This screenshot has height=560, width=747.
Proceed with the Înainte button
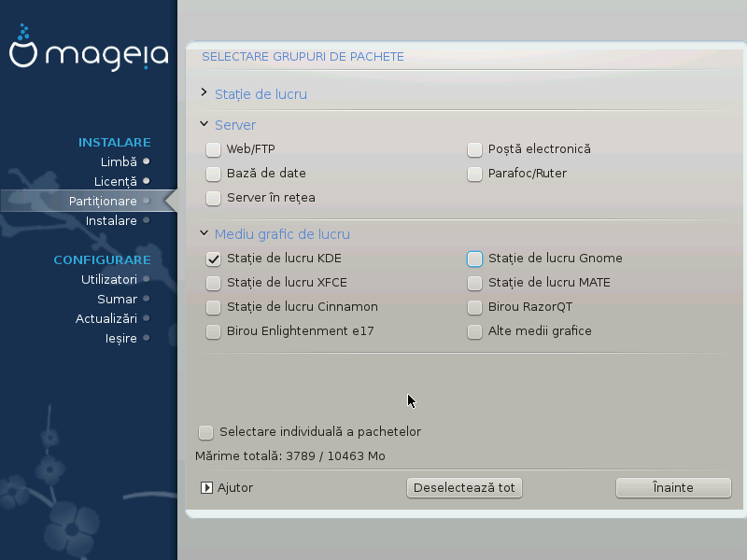(673, 488)
